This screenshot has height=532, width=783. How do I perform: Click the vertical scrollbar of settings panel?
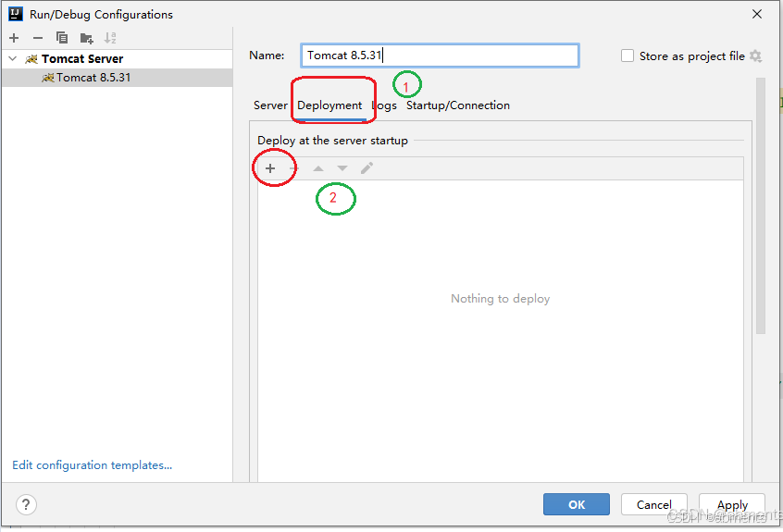[761, 205]
